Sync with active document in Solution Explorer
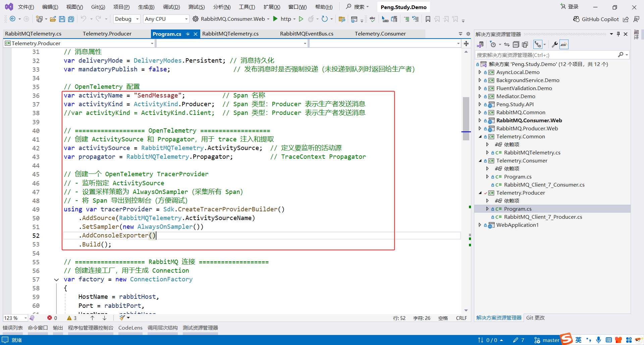644x345 pixels. pyautogui.click(x=507, y=45)
